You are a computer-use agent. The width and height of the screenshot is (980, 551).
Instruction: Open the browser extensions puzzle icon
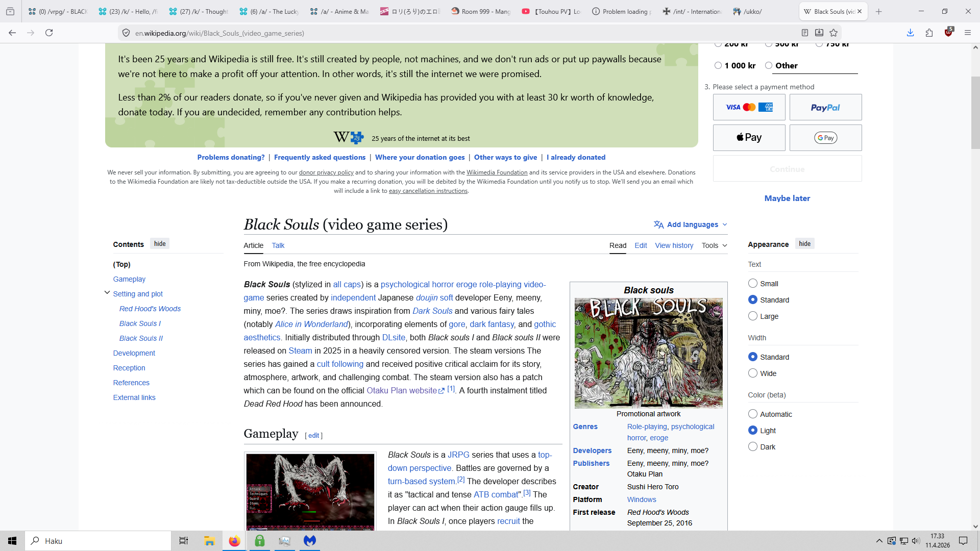click(929, 33)
